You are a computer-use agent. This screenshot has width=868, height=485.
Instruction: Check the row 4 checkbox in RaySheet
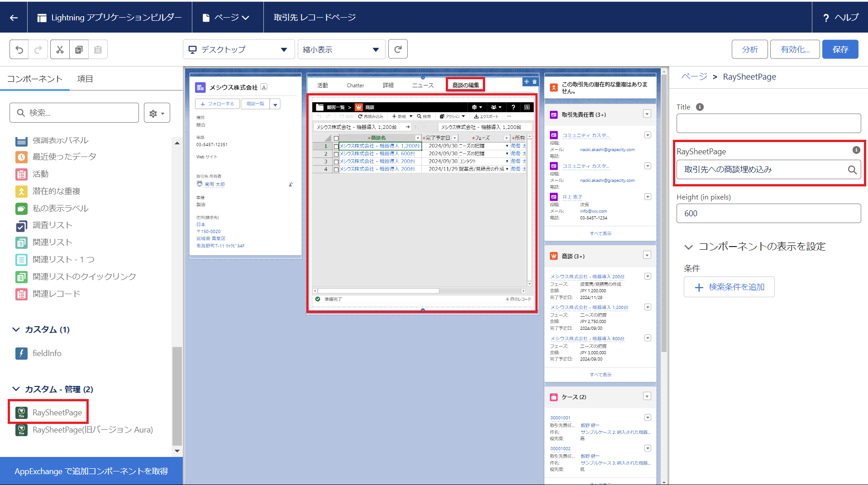click(336, 169)
